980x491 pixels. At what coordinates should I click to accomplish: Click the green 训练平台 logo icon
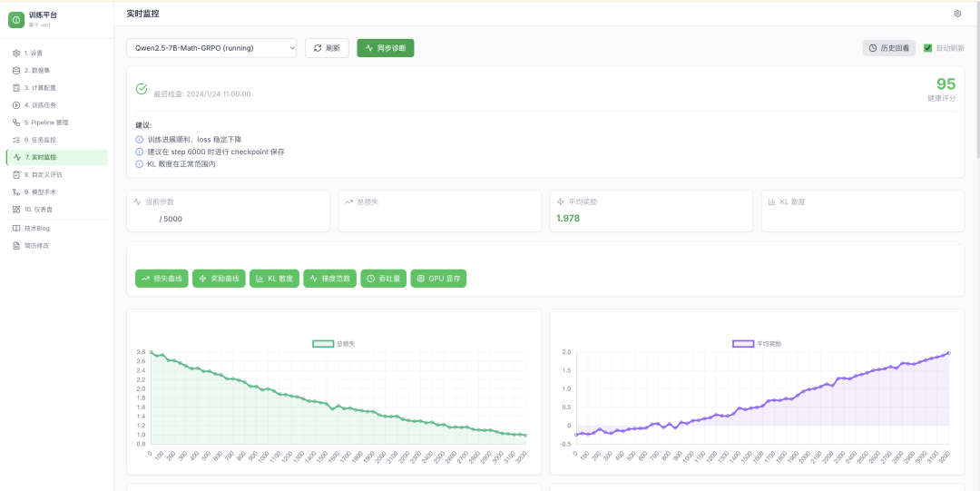point(16,20)
